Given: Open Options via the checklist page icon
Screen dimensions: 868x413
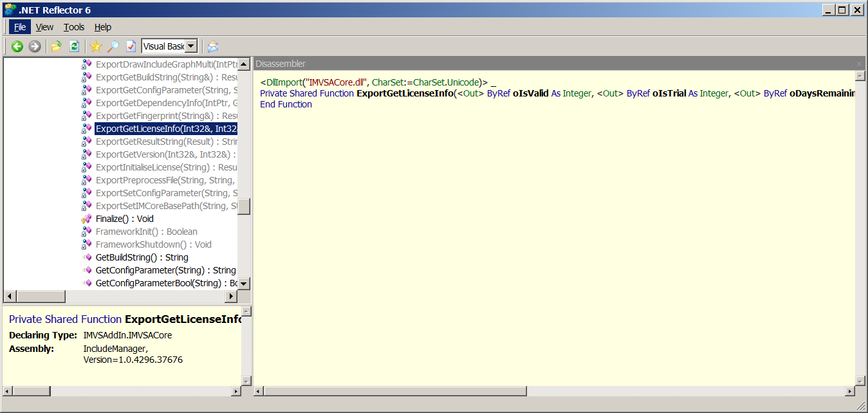Looking at the screenshot, I should coord(131,46).
